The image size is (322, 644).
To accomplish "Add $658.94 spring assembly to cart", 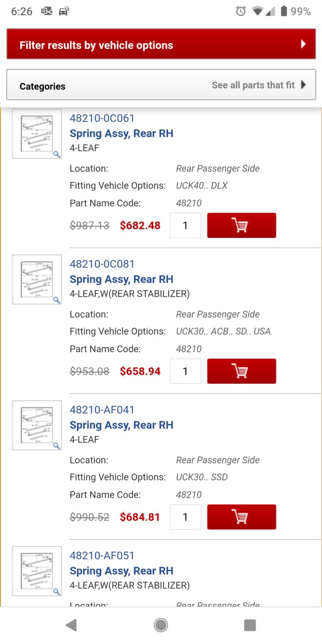I will pyautogui.click(x=242, y=371).
